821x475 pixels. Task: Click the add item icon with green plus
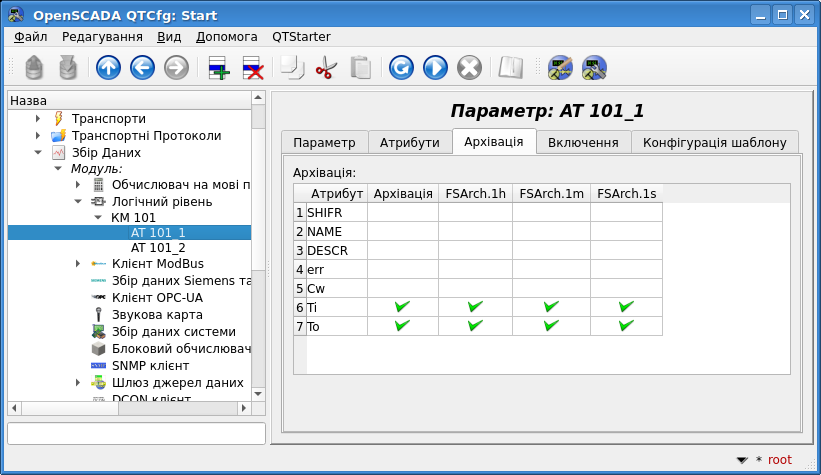(218, 68)
